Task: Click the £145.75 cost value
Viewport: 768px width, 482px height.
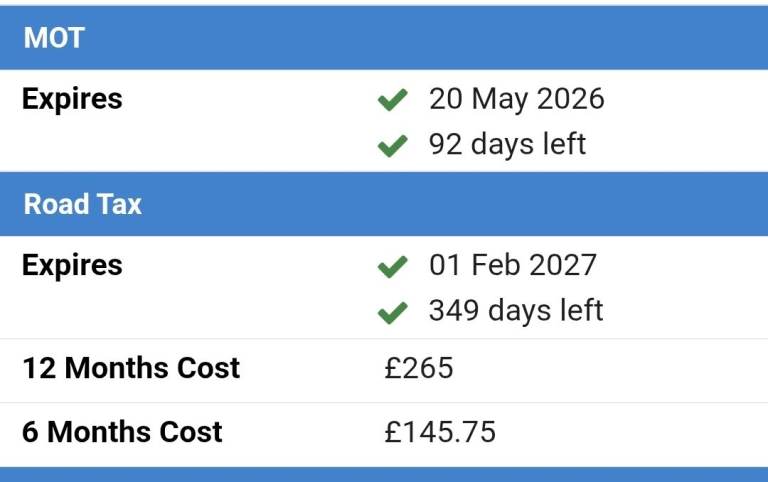Action: (x=440, y=432)
